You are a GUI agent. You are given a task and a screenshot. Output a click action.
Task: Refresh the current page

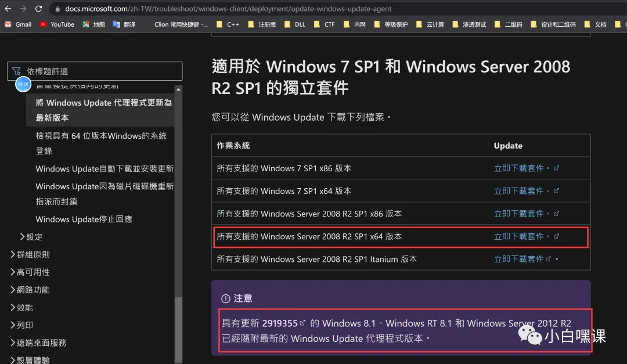tap(39, 9)
